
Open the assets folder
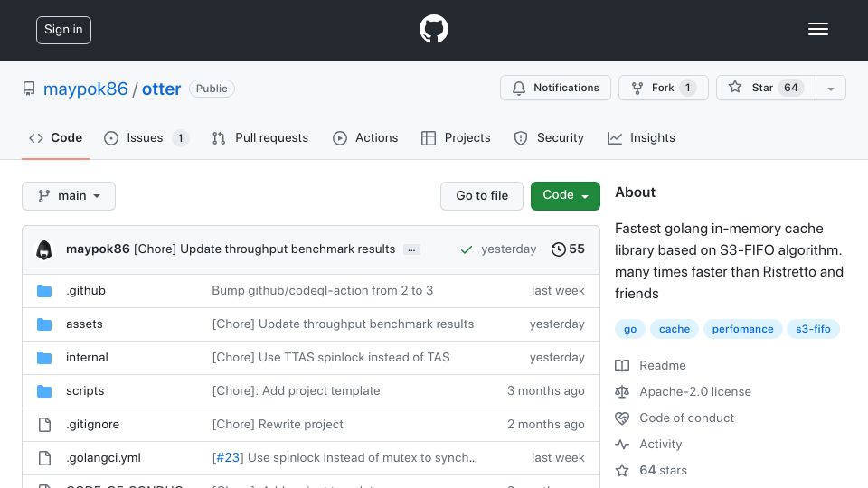pos(84,324)
